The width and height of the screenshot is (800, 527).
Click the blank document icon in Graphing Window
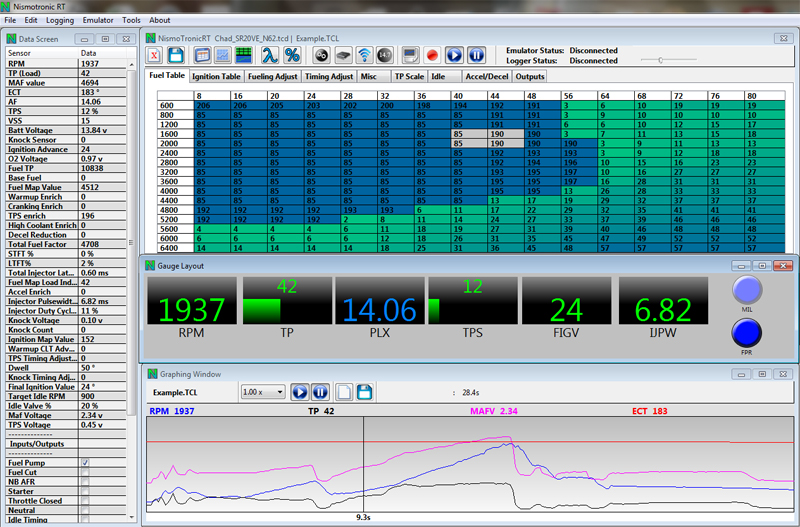click(x=343, y=393)
